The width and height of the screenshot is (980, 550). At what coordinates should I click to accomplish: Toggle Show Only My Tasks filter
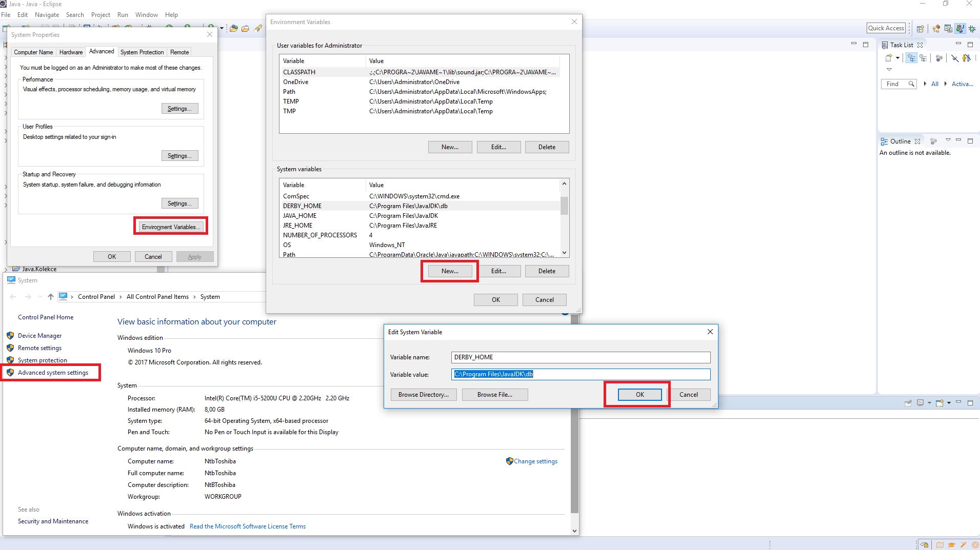point(967,58)
